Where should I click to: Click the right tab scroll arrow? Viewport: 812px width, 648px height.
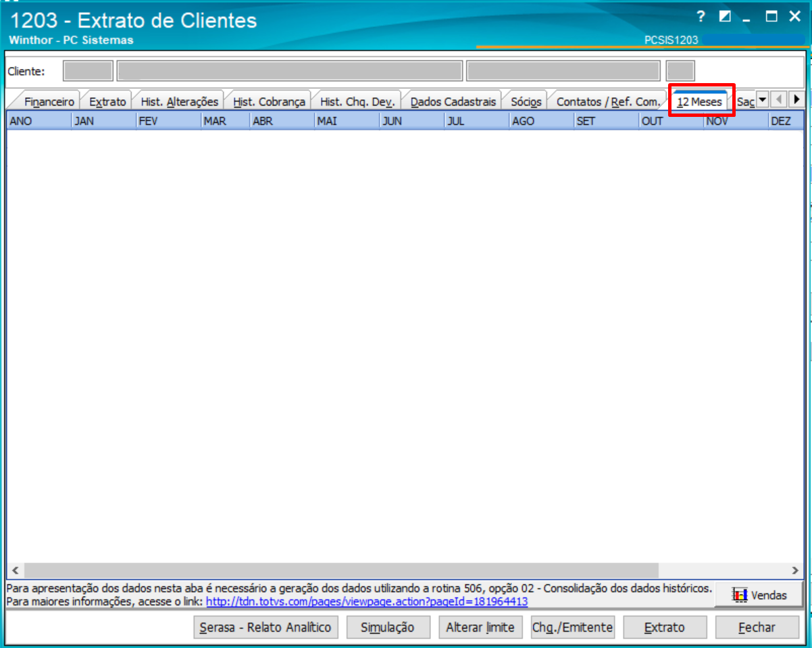pyautogui.click(x=796, y=100)
